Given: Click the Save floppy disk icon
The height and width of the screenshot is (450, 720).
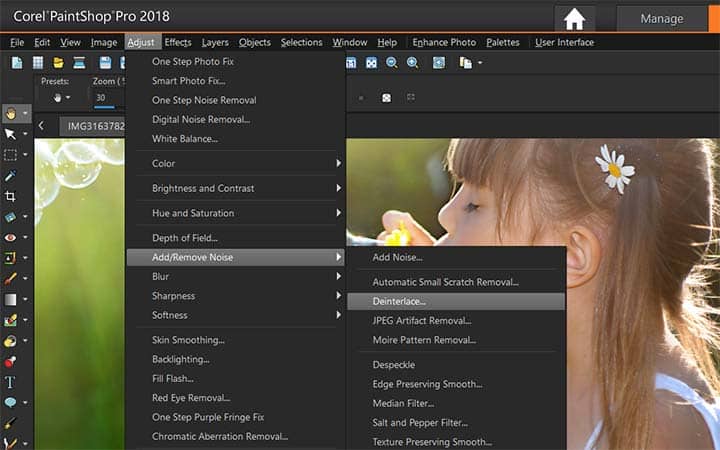Looking at the screenshot, I should (106, 62).
